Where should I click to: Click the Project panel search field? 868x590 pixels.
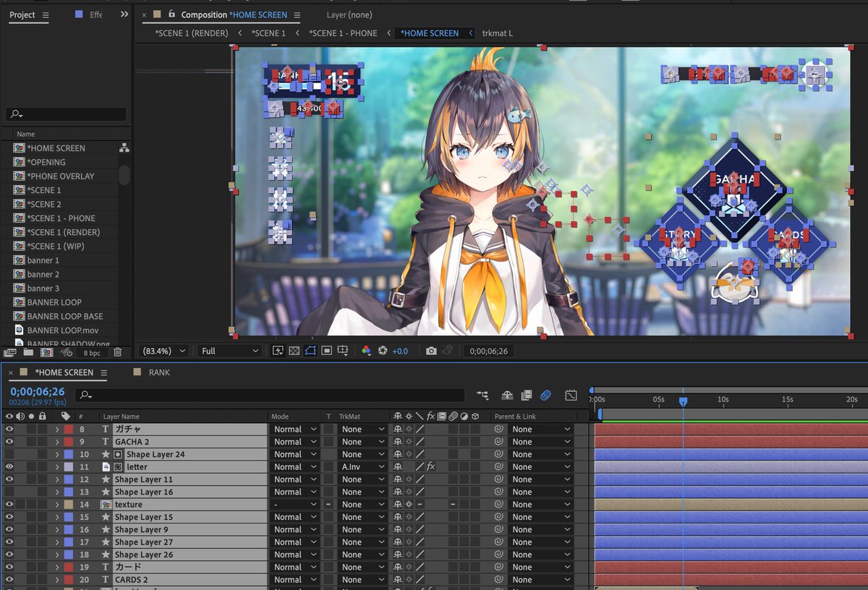pyautogui.click(x=66, y=114)
